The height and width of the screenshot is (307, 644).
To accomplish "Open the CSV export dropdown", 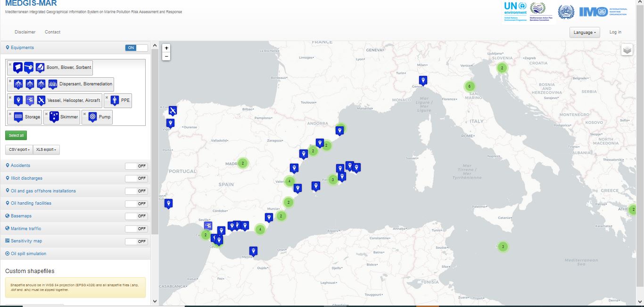I will pyautogui.click(x=19, y=149).
